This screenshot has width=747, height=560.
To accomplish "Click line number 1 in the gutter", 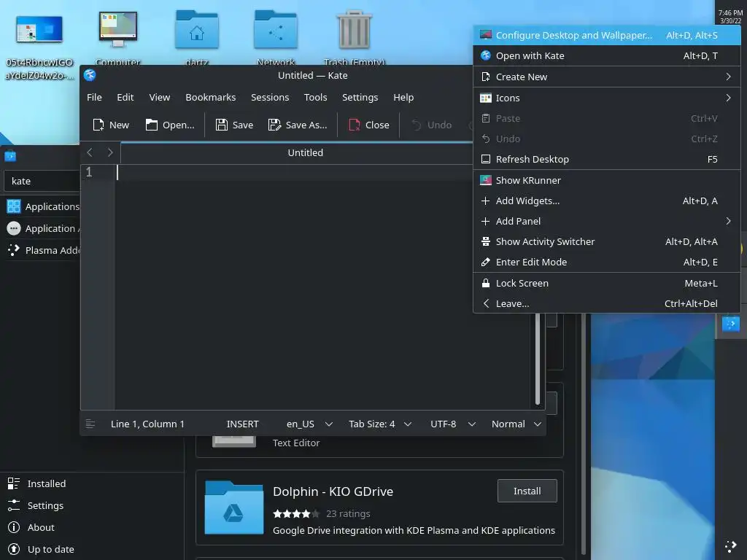I will (89, 172).
